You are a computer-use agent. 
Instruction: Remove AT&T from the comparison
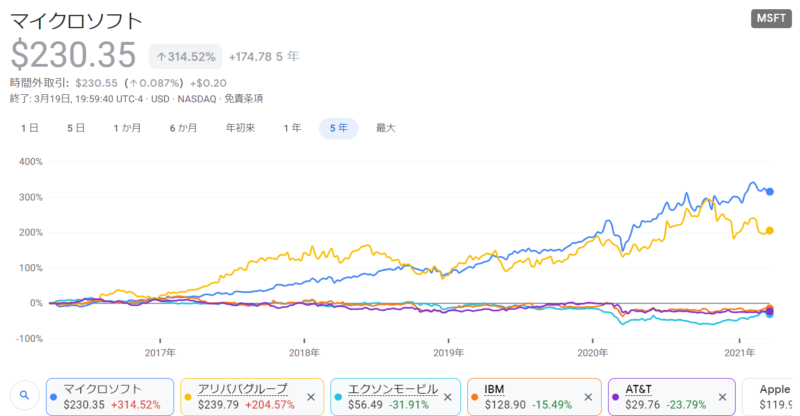pos(722,397)
